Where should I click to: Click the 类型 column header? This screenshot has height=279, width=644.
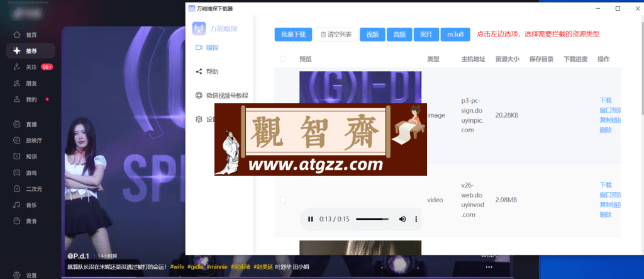point(433,59)
